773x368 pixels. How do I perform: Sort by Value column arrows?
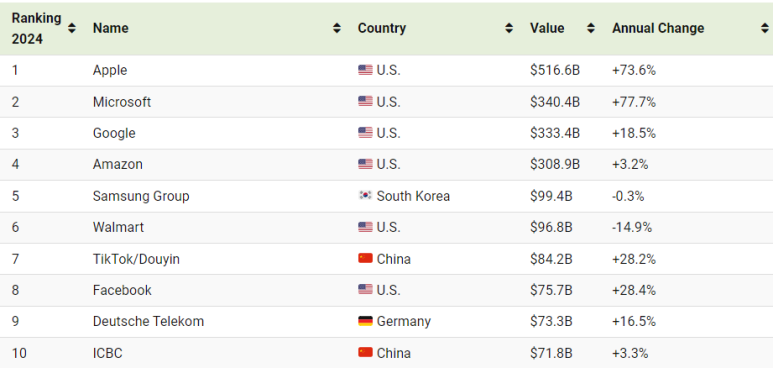click(591, 28)
